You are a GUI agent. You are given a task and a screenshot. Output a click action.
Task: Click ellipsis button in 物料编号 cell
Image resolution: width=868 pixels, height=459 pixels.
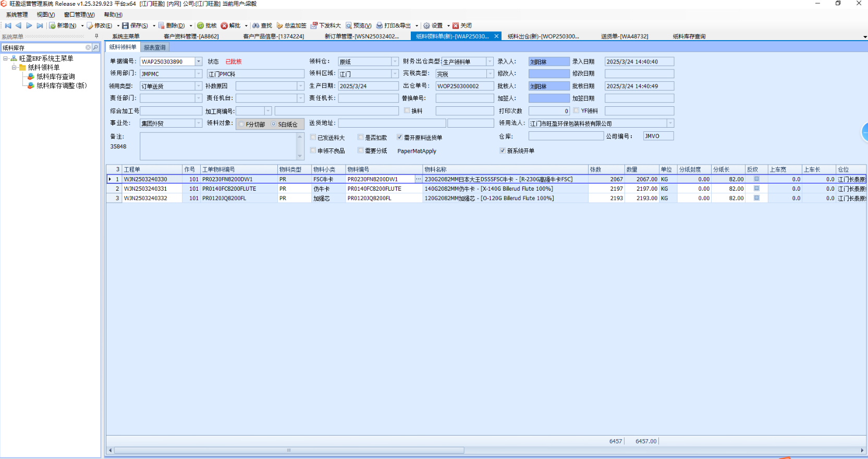418,179
